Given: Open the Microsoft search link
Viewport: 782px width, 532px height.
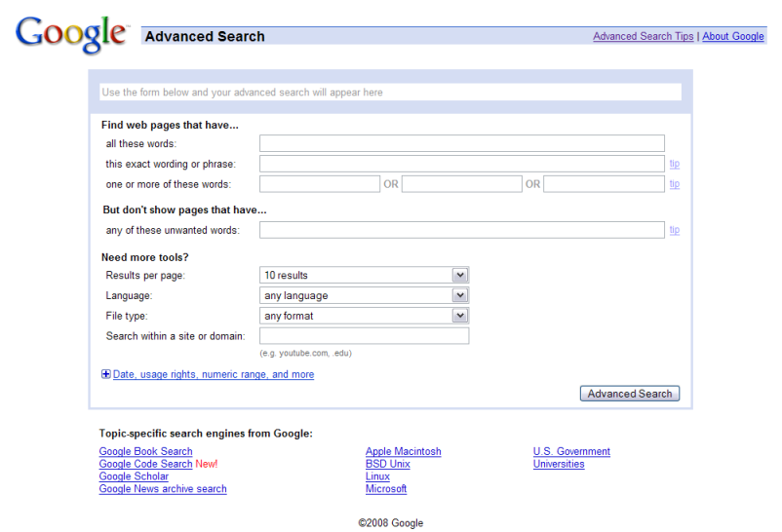Looking at the screenshot, I should (386, 488).
